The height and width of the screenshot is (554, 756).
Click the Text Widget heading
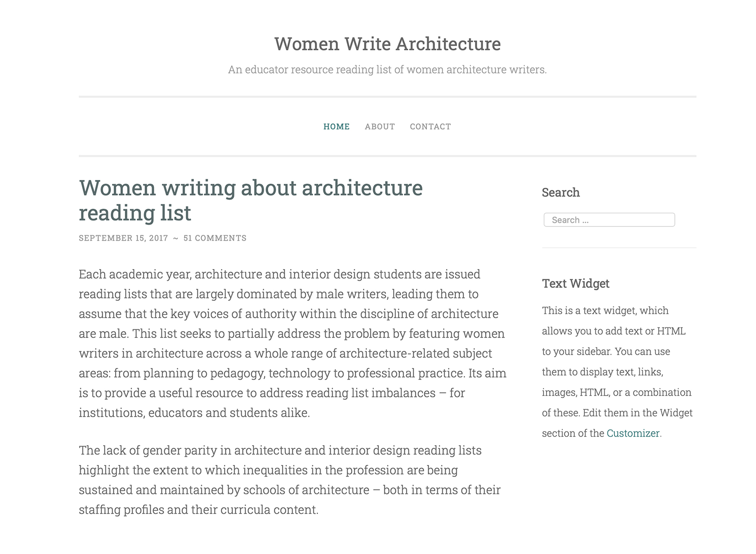[575, 284]
